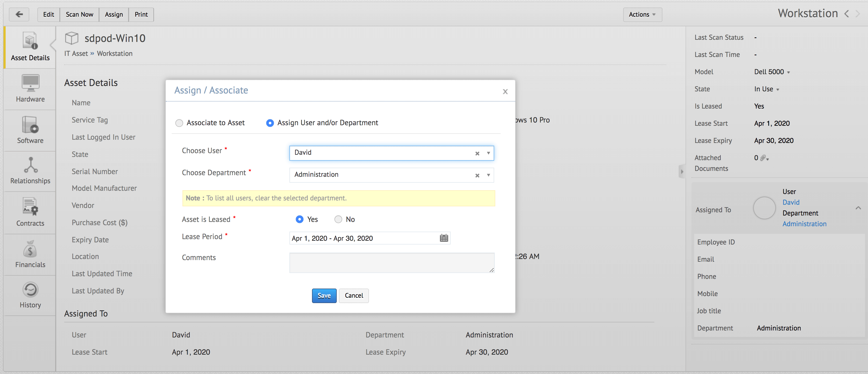The image size is (868, 374).
Task: Click the back arrow button
Action: (x=19, y=15)
